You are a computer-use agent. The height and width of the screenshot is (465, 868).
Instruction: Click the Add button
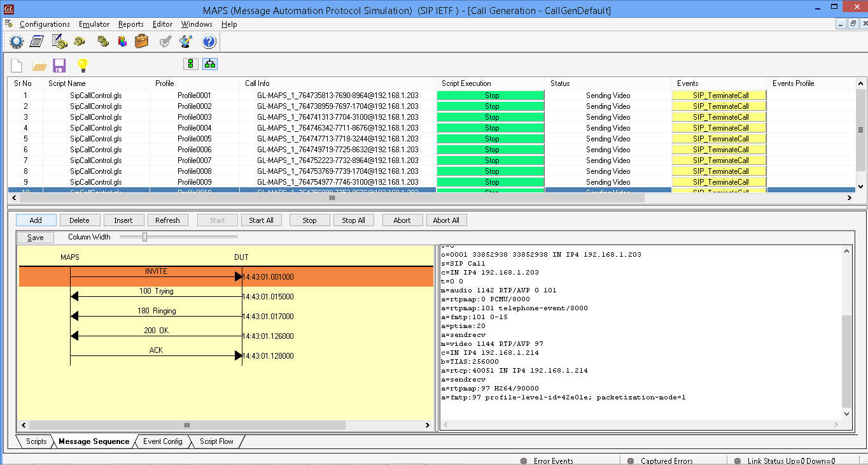(x=36, y=220)
